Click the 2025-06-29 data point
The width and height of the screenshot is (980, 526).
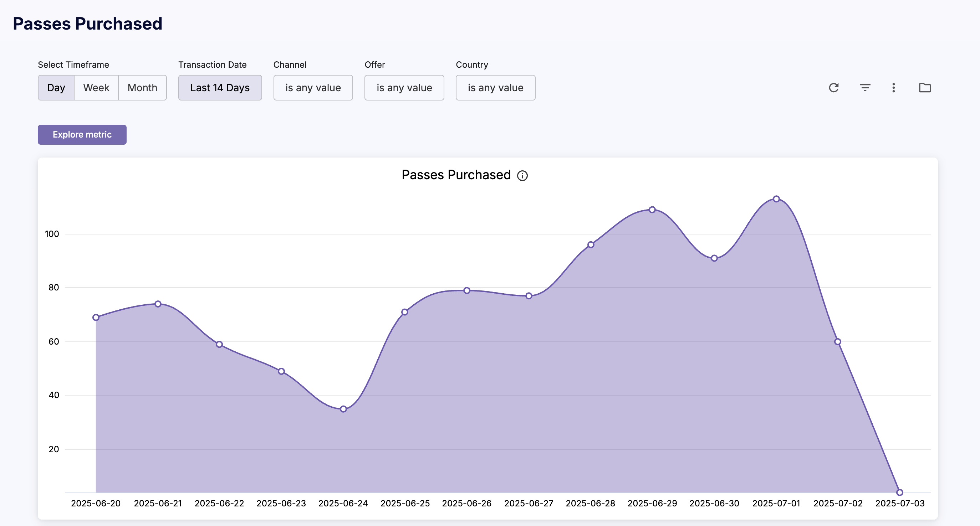tap(653, 210)
